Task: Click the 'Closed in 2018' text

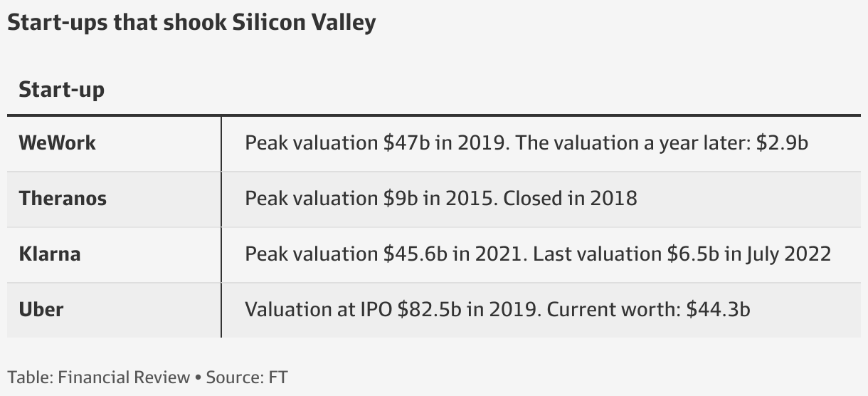Action: coord(570,198)
